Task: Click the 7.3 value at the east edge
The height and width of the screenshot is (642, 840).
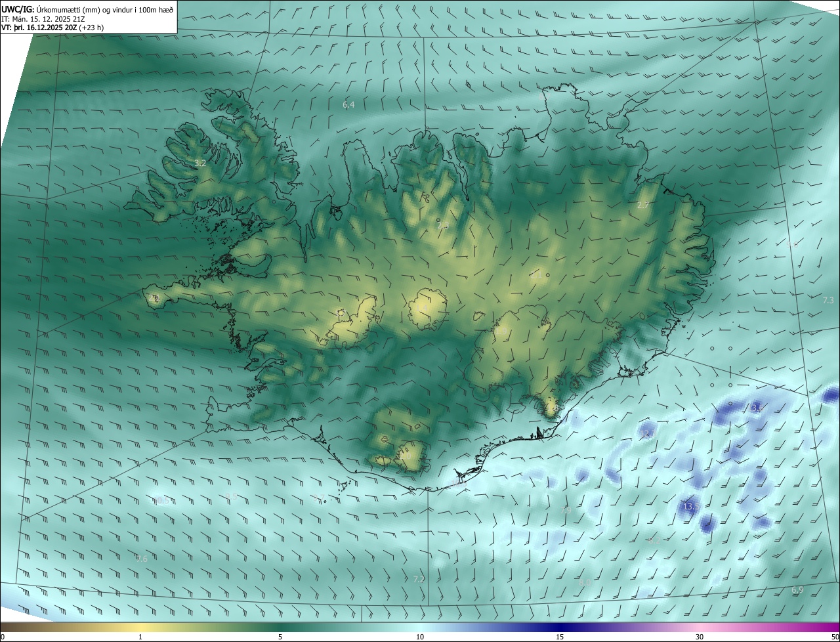Action: (828, 300)
